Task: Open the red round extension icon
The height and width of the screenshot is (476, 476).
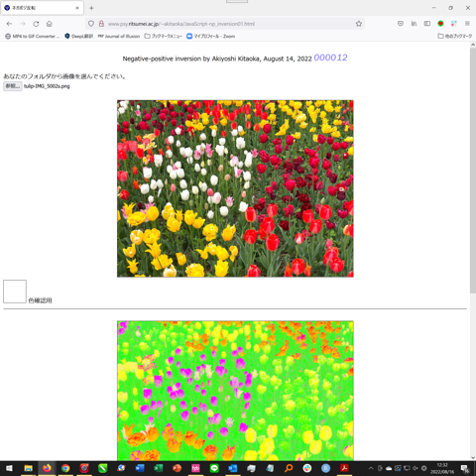Action: coord(440,24)
